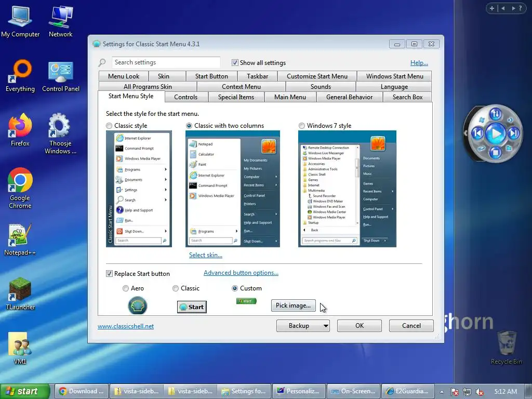Screen dimensions: 532x399
Task: Open the Recycle Bin
Action: point(507,348)
